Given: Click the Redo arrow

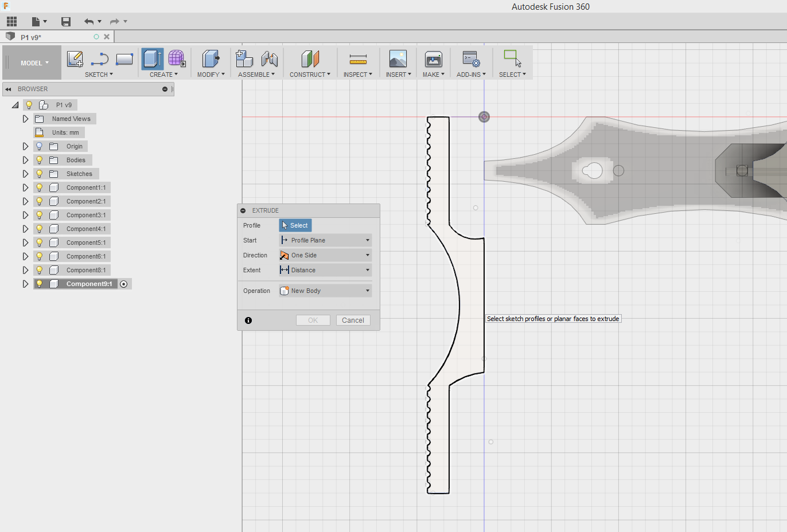Looking at the screenshot, I should (x=115, y=22).
